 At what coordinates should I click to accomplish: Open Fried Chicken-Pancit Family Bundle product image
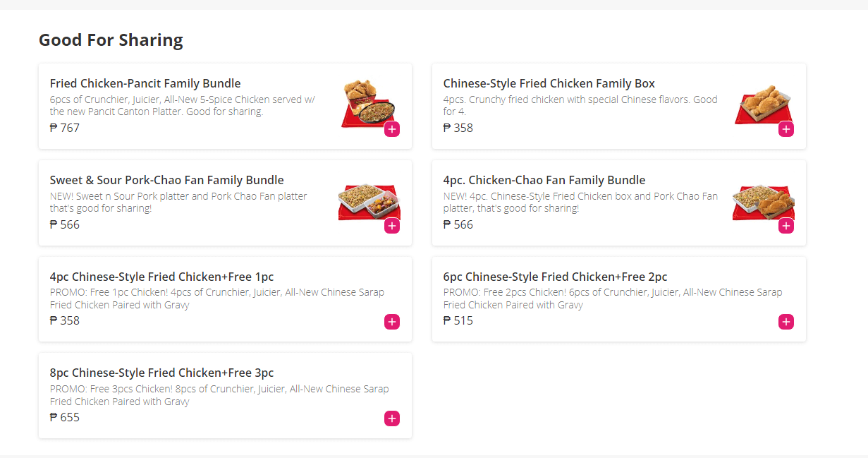pyautogui.click(x=367, y=103)
